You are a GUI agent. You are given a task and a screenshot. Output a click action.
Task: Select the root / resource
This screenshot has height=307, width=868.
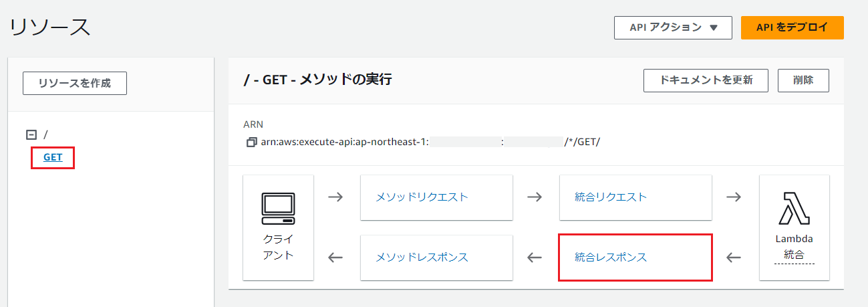(45, 134)
